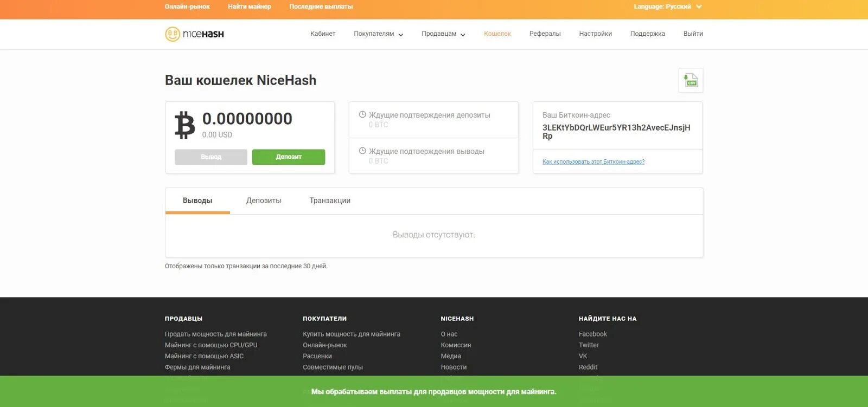Log out via Выйти
This screenshot has width=868, height=407.
693,34
